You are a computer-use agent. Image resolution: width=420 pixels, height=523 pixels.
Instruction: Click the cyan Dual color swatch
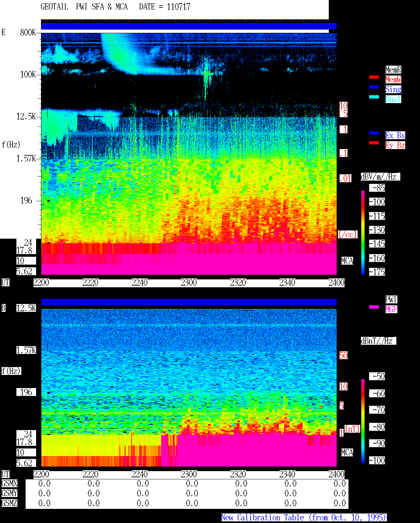[374, 97]
